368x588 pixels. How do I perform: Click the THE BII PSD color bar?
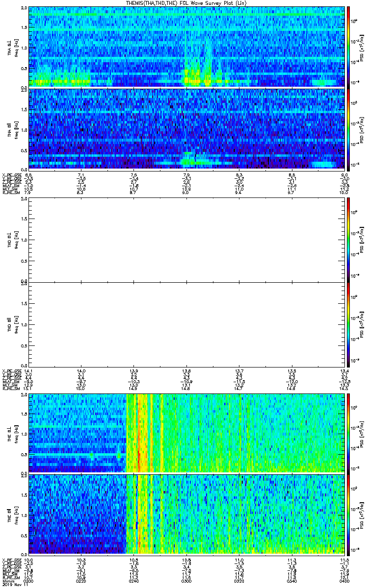(x=348, y=514)
